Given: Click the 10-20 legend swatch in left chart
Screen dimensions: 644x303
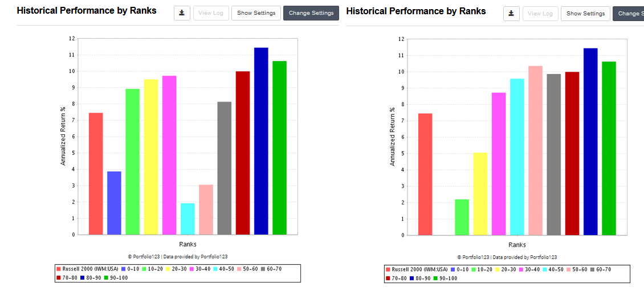Looking at the screenshot, I should click(145, 269).
